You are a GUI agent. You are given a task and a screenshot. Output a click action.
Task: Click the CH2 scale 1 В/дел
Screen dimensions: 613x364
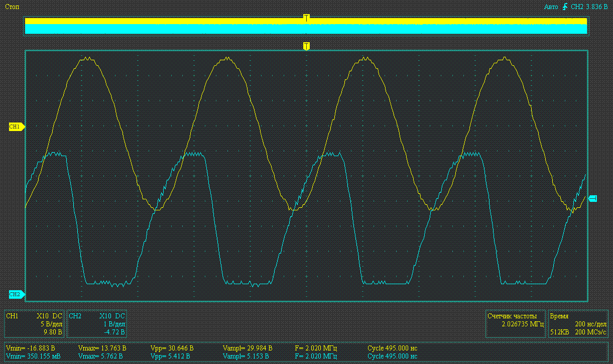click(x=114, y=324)
